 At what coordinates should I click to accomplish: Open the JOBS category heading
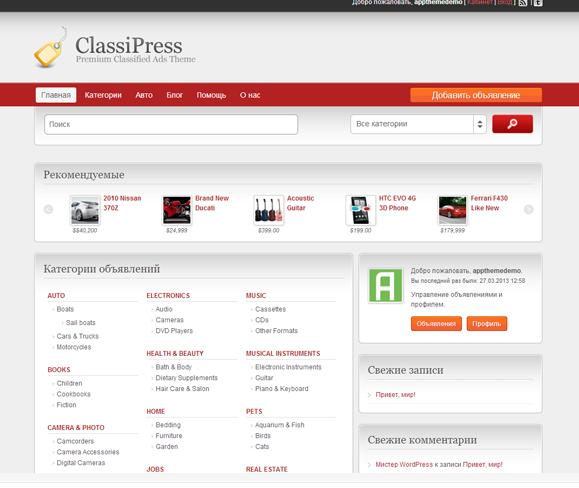[x=155, y=470]
